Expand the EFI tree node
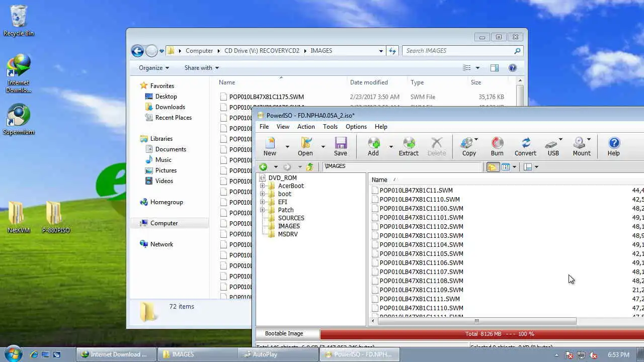Viewport: 644px width, 362px height. (262, 202)
